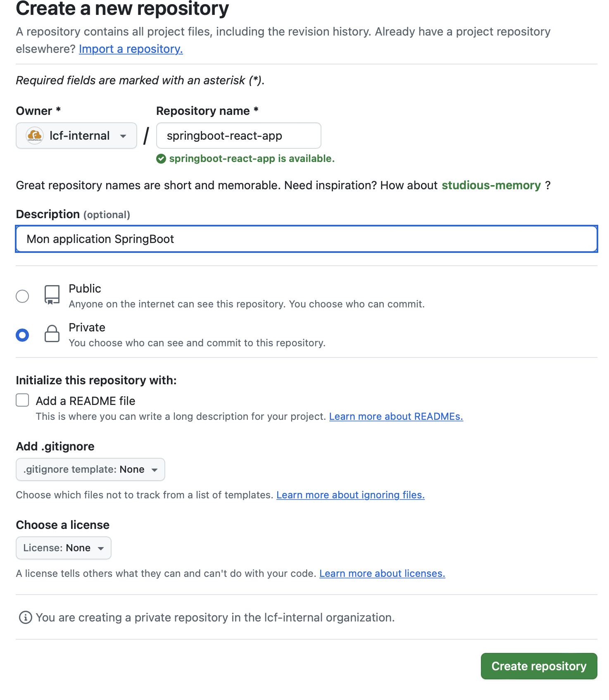Click the lcf-internal organization avatar icon

pyautogui.click(x=34, y=136)
